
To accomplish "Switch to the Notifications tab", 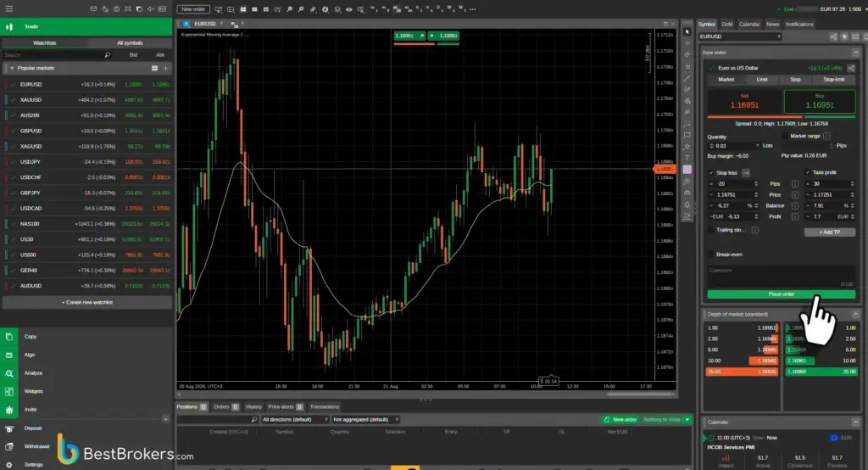I will click(x=799, y=25).
